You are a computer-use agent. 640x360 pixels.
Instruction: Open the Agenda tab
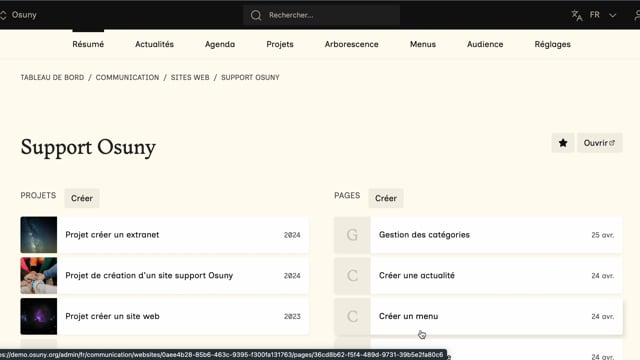point(220,44)
